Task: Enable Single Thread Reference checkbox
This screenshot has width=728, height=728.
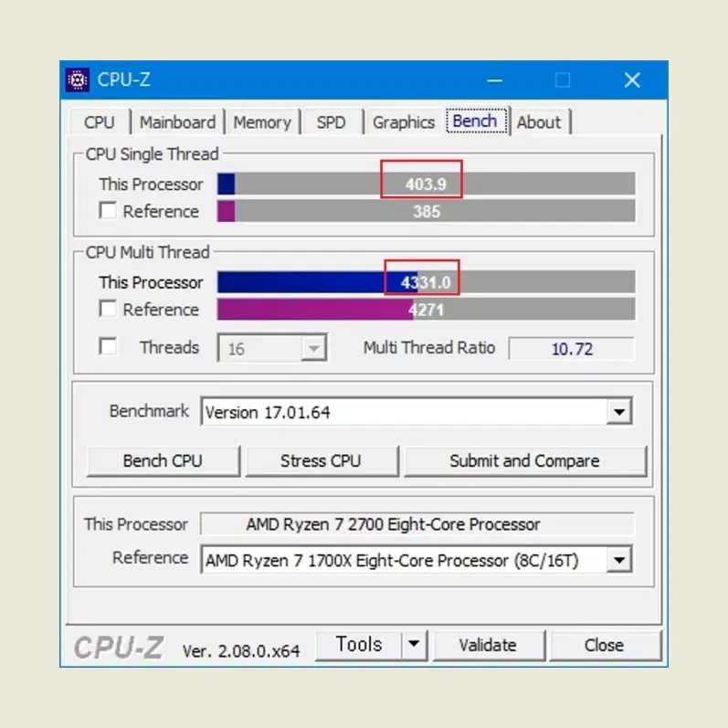Action: (x=108, y=210)
